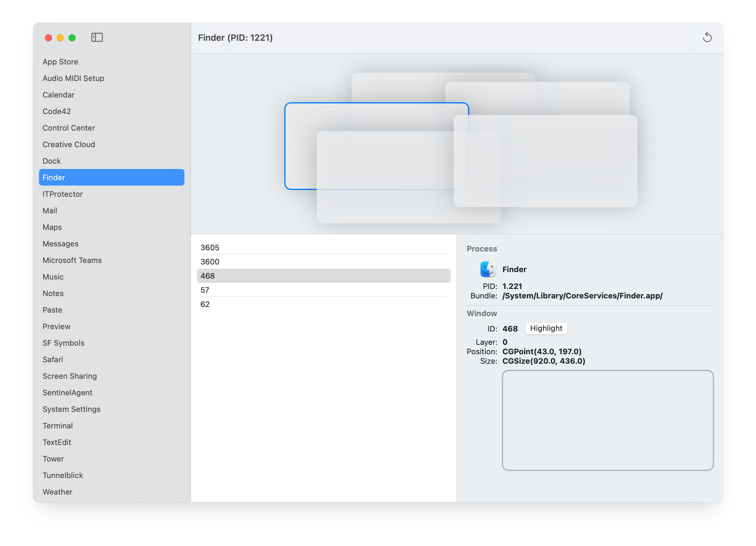Choose Maps from the sidebar list
This screenshot has height=546, width=756.
click(112, 227)
